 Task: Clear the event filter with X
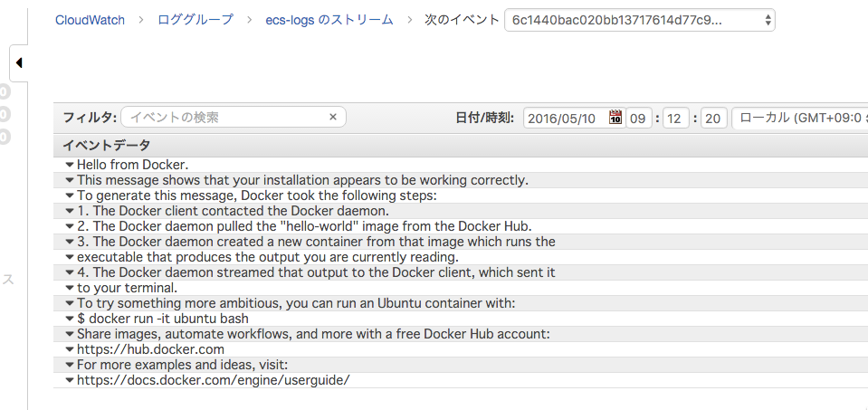(x=333, y=117)
